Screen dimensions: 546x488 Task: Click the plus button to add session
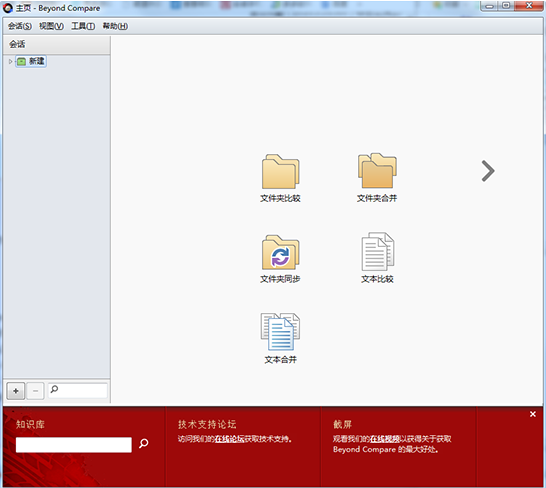click(x=16, y=391)
